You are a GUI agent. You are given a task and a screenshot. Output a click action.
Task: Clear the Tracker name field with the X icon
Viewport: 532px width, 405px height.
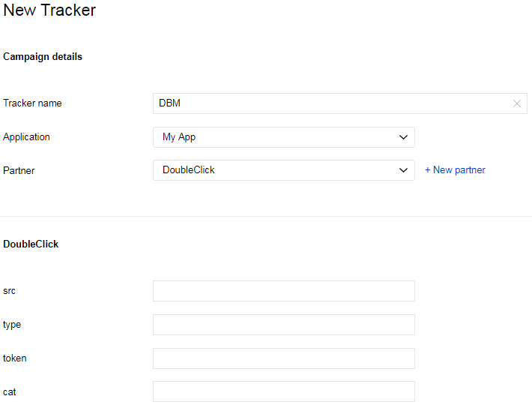click(516, 103)
